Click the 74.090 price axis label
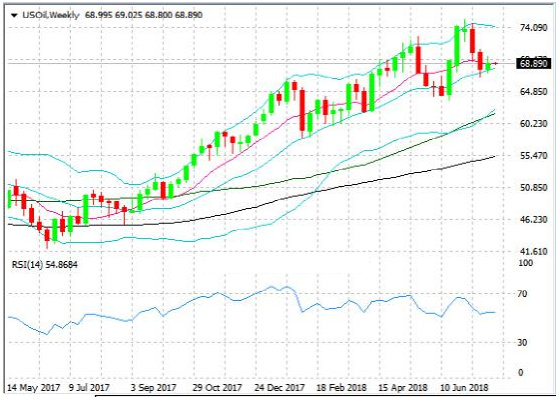Image resolution: width=559 pixels, height=402 pixels. (x=533, y=27)
